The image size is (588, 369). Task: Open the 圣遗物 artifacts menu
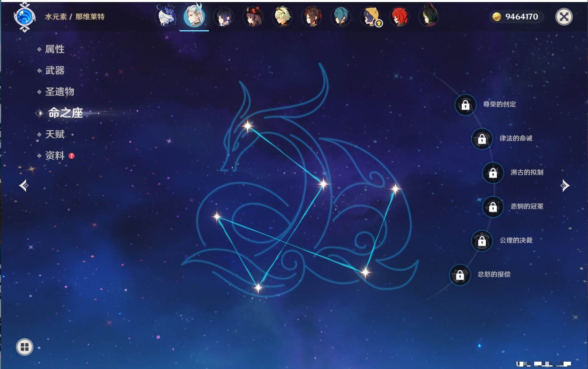point(59,92)
